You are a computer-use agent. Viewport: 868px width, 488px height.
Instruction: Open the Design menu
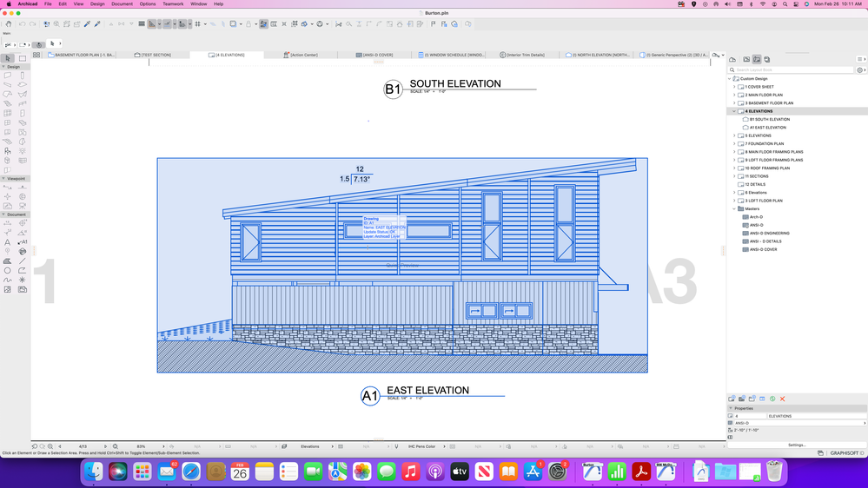pos(97,3)
